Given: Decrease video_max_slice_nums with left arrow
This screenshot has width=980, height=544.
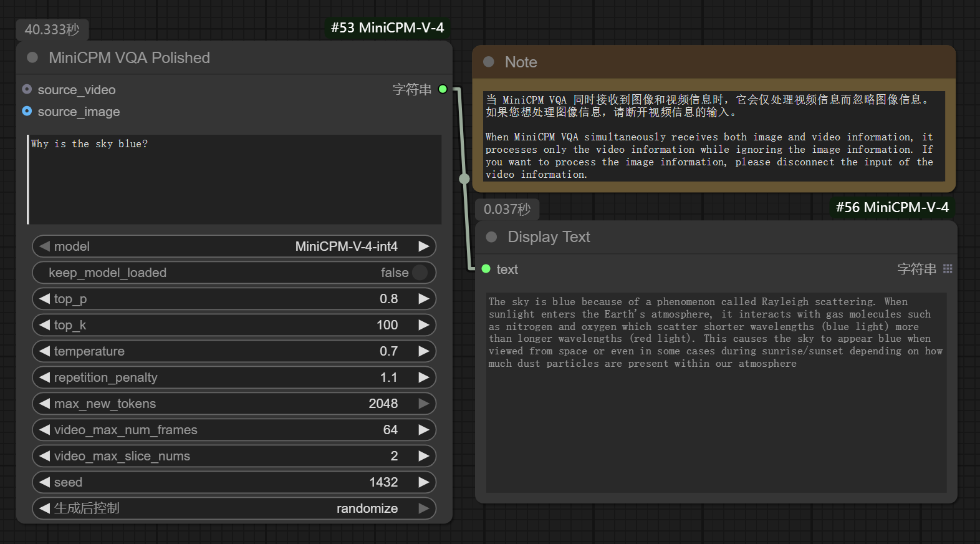Looking at the screenshot, I should (x=44, y=456).
